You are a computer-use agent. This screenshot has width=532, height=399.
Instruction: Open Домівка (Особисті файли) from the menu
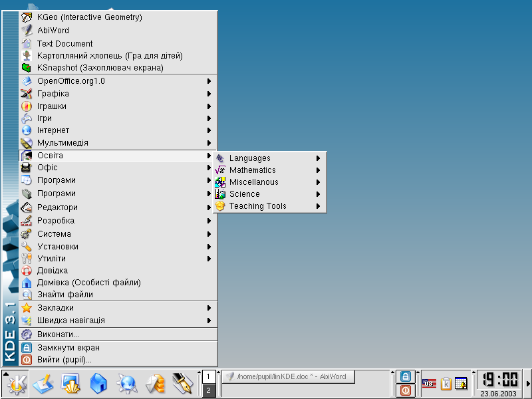118,283
